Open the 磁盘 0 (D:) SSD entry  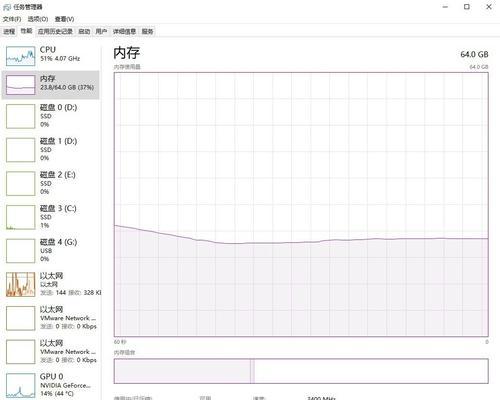click(51, 116)
